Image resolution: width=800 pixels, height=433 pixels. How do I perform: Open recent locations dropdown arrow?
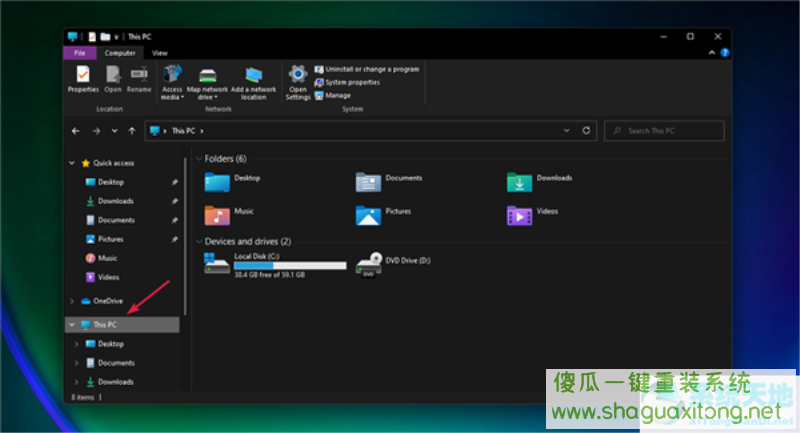coord(114,131)
